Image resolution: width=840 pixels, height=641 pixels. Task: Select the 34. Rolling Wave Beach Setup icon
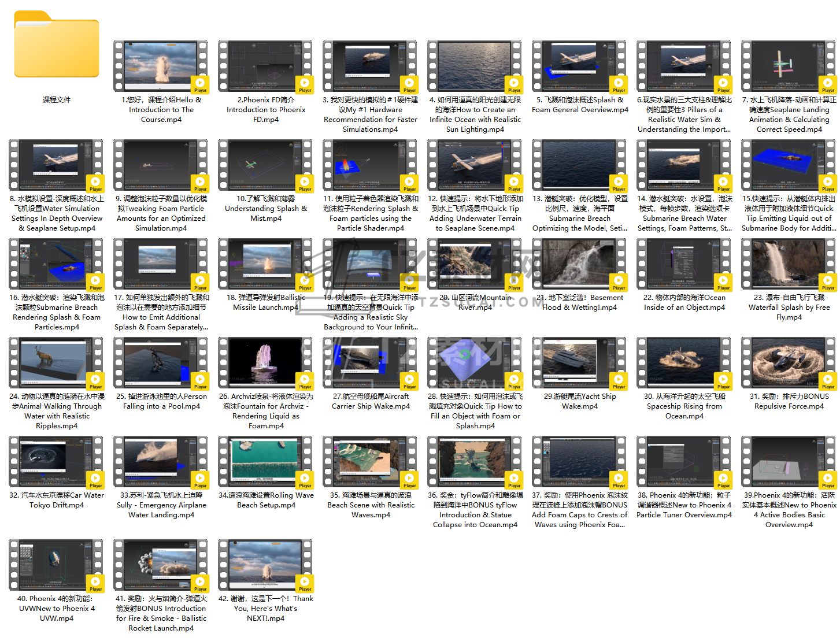266,462
